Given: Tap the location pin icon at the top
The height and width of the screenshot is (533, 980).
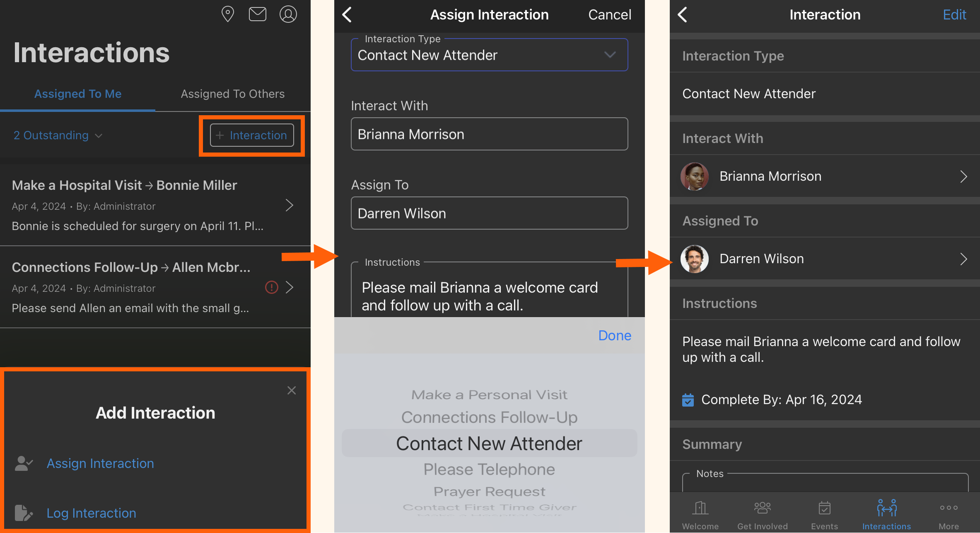Looking at the screenshot, I should pos(227,14).
